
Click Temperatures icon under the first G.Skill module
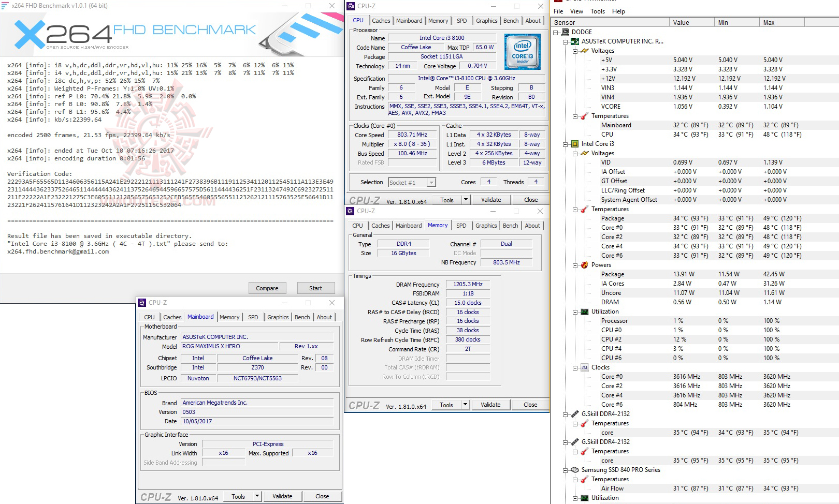point(585,423)
